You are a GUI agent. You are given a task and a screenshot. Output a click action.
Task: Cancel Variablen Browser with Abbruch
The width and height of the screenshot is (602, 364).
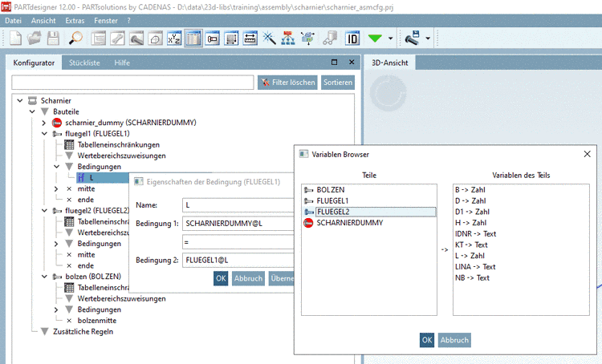[454, 340]
